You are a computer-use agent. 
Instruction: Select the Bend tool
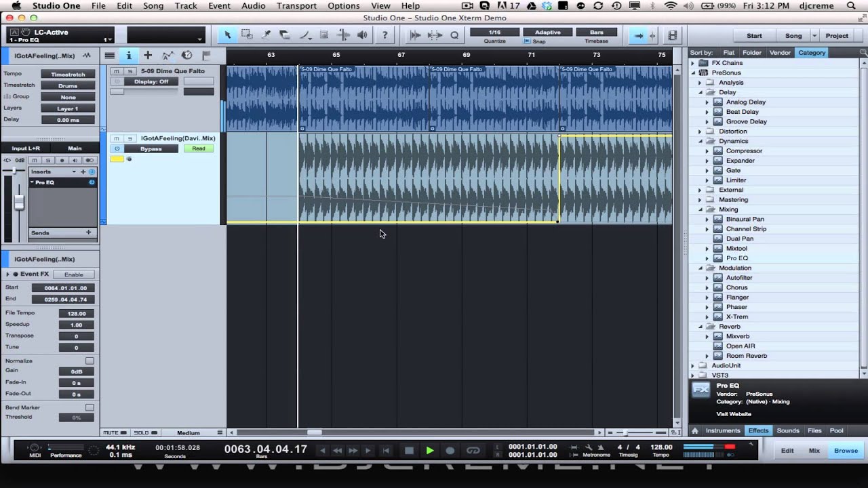(343, 35)
